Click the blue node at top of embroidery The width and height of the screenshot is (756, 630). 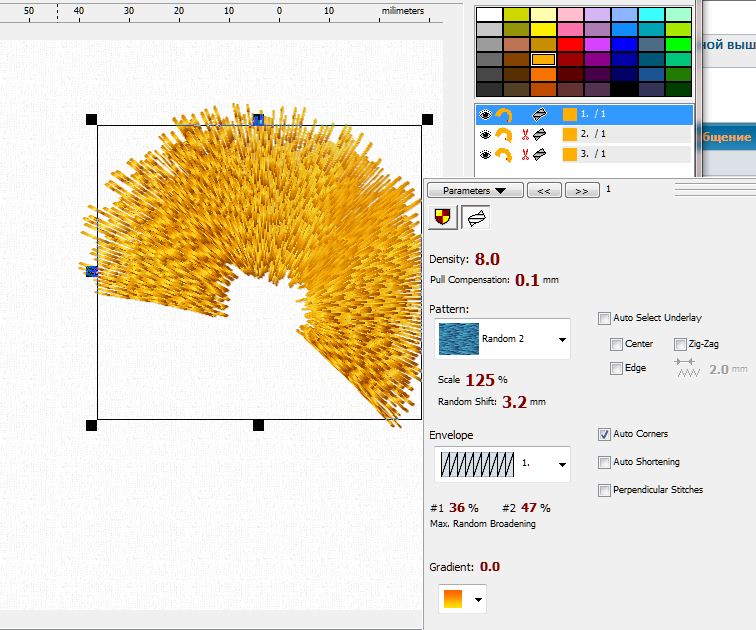258,120
